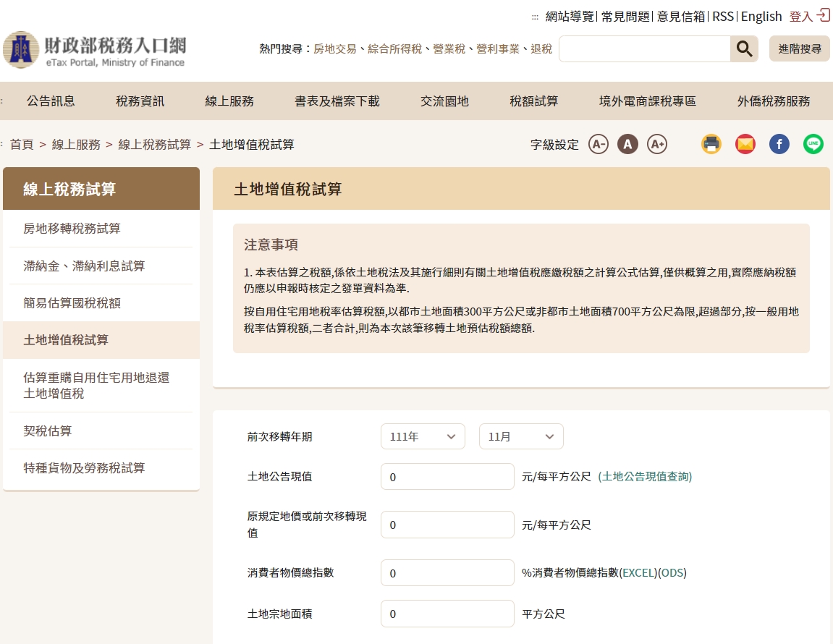Open 書表及檔案下載 navigation menu
Viewport: 833px width, 644px height.
click(x=337, y=101)
